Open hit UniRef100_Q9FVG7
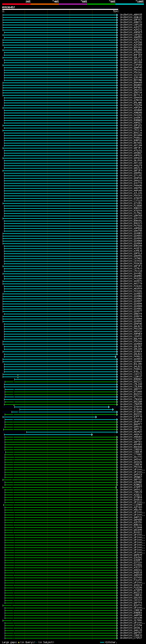 point(131,20)
